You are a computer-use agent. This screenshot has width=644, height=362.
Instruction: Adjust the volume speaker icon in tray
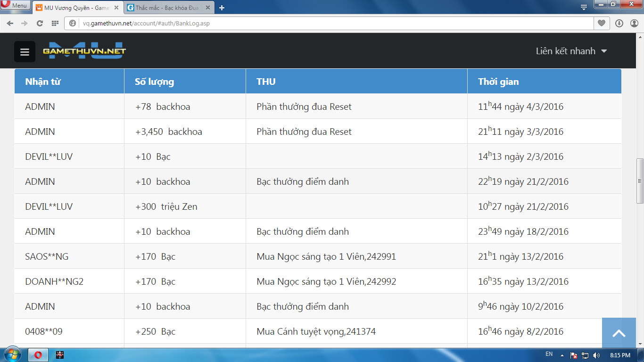click(x=596, y=355)
